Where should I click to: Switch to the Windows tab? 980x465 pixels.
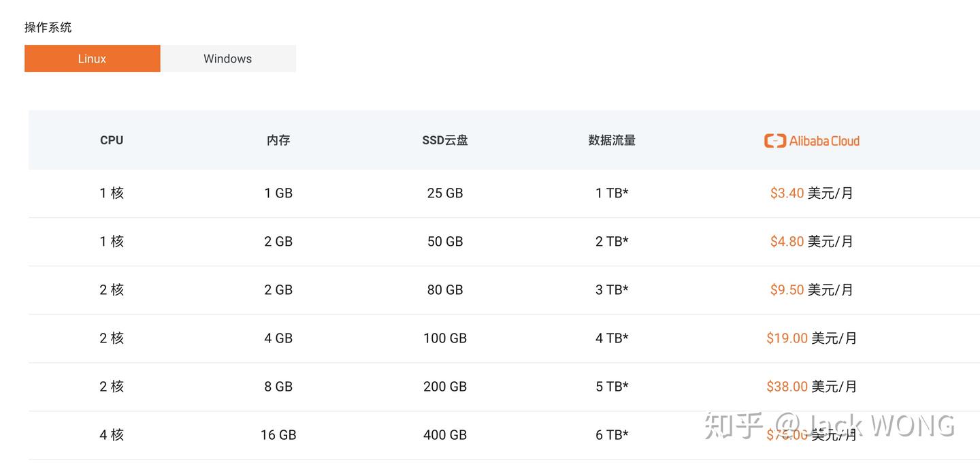pyautogui.click(x=227, y=59)
